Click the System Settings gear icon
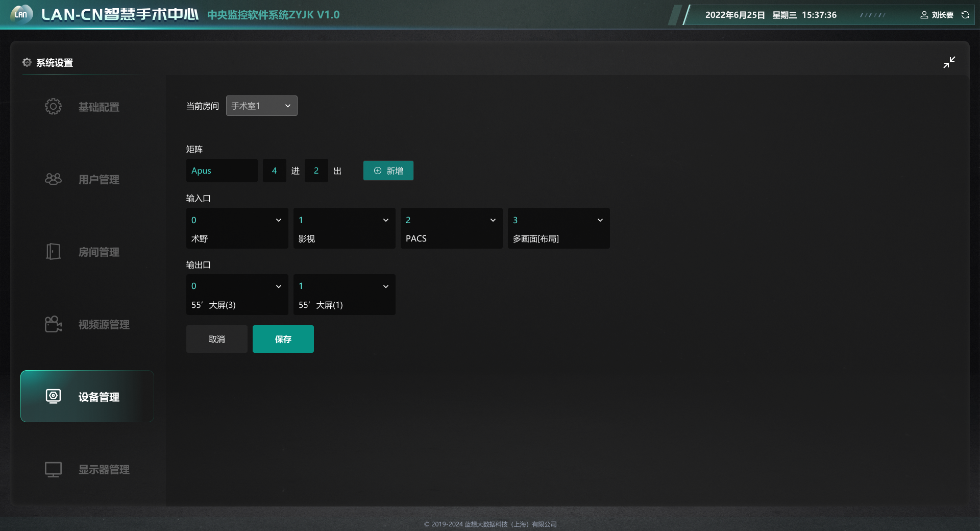This screenshot has width=980, height=531. coord(27,62)
